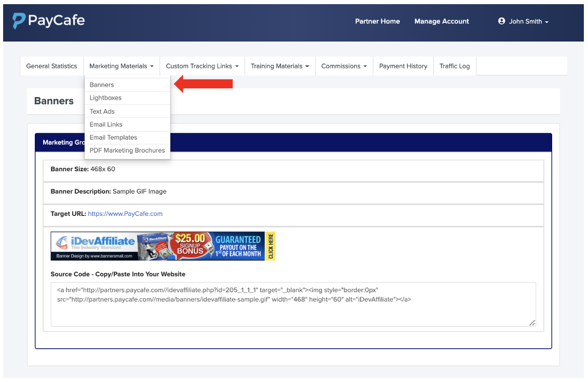Follow the https://www.PayCafe.com target URL link
This screenshot has height=382, width=588.
click(x=125, y=214)
